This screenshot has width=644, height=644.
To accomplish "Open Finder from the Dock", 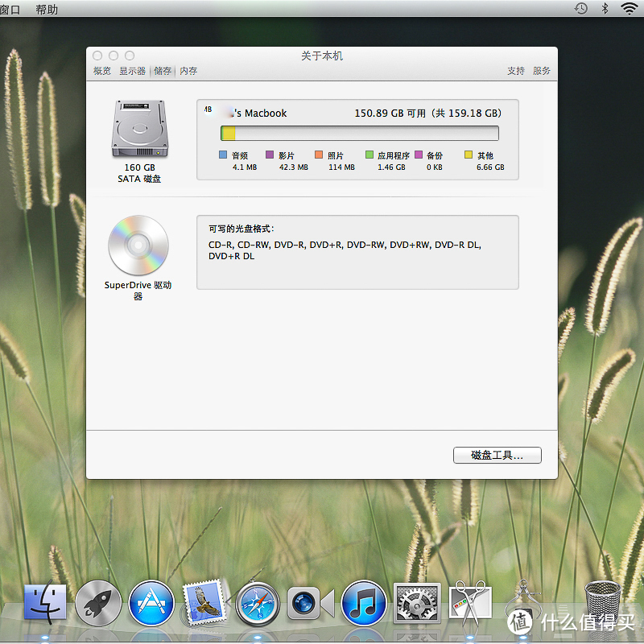I will pyautogui.click(x=45, y=602).
